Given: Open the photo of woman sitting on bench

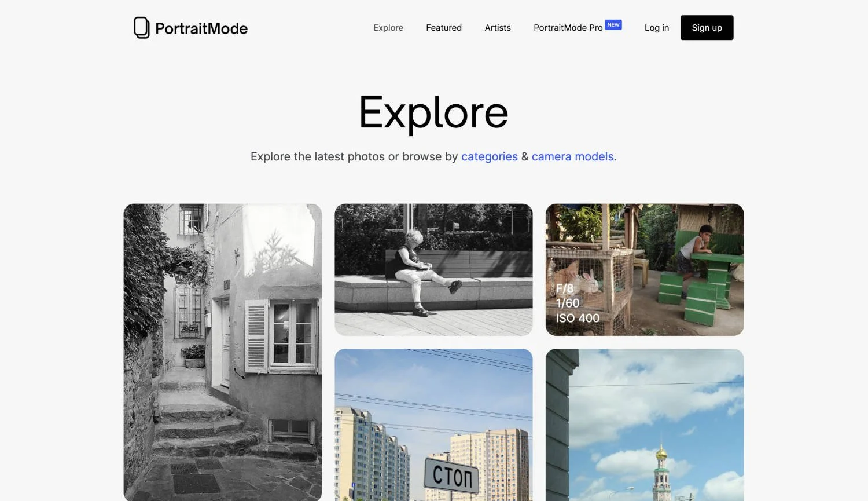Looking at the screenshot, I should (x=433, y=269).
